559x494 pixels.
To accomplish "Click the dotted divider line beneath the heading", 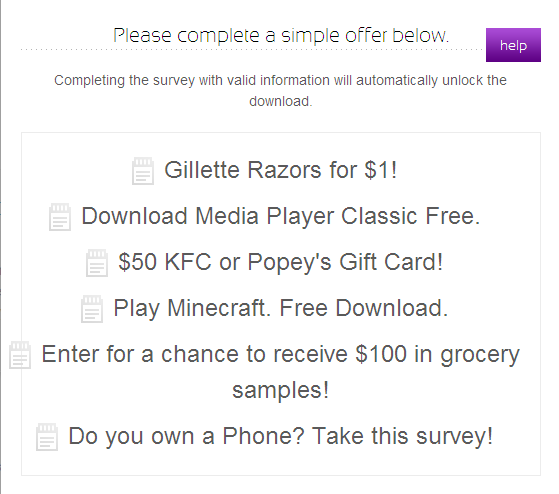I will (253, 50).
